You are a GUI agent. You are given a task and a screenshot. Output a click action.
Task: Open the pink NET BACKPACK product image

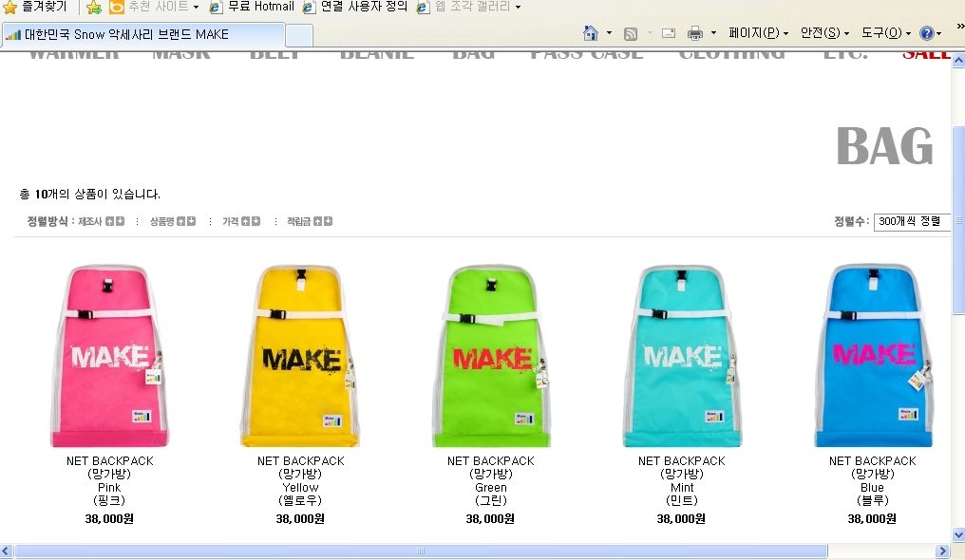(x=109, y=355)
